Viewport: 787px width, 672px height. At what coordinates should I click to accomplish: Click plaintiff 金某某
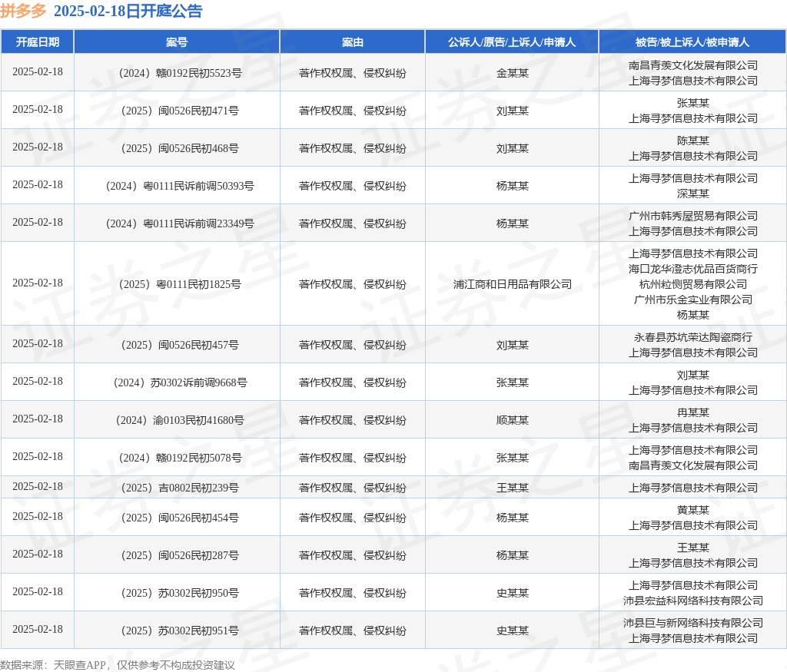(512, 73)
